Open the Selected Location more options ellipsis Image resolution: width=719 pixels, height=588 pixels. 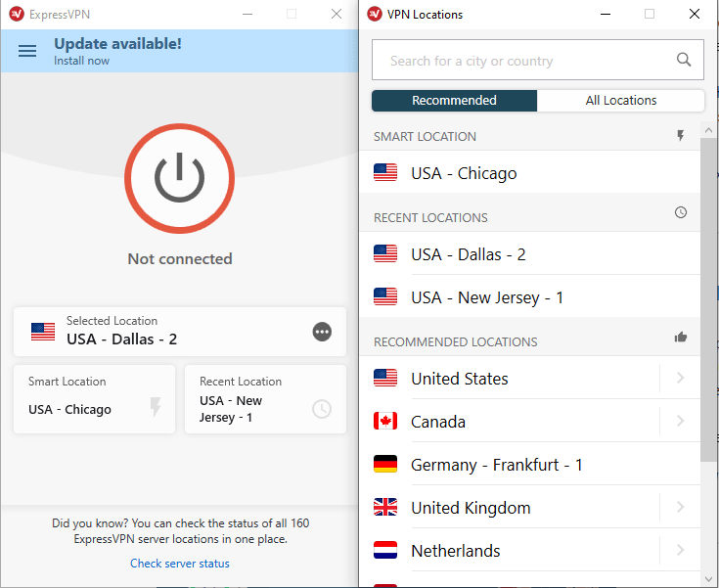[x=322, y=332]
